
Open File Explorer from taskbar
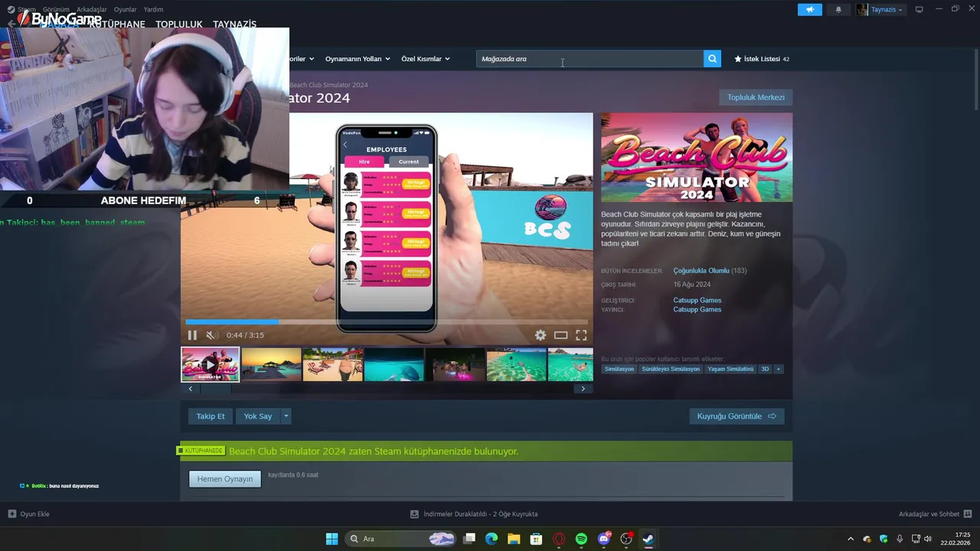[x=514, y=539]
